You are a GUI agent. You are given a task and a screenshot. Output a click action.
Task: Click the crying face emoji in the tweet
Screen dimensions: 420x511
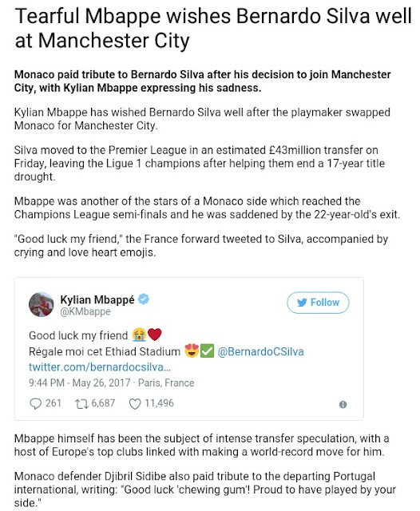(x=139, y=335)
